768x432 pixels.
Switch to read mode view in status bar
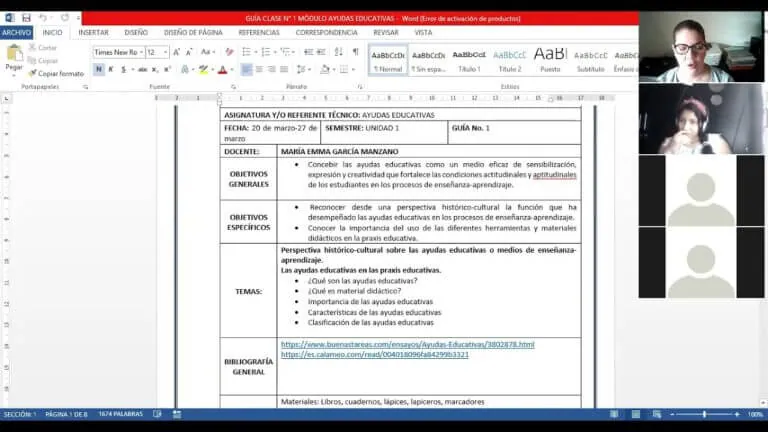pos(614,414)
